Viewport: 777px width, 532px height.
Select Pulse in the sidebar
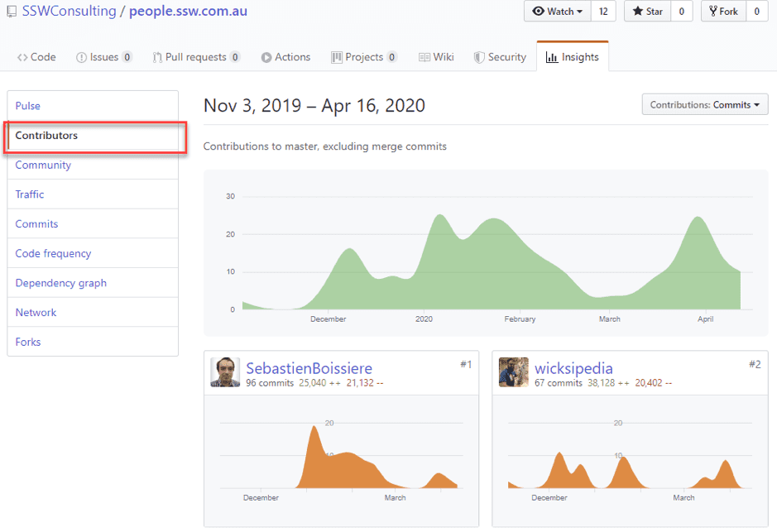click(28, 106)
